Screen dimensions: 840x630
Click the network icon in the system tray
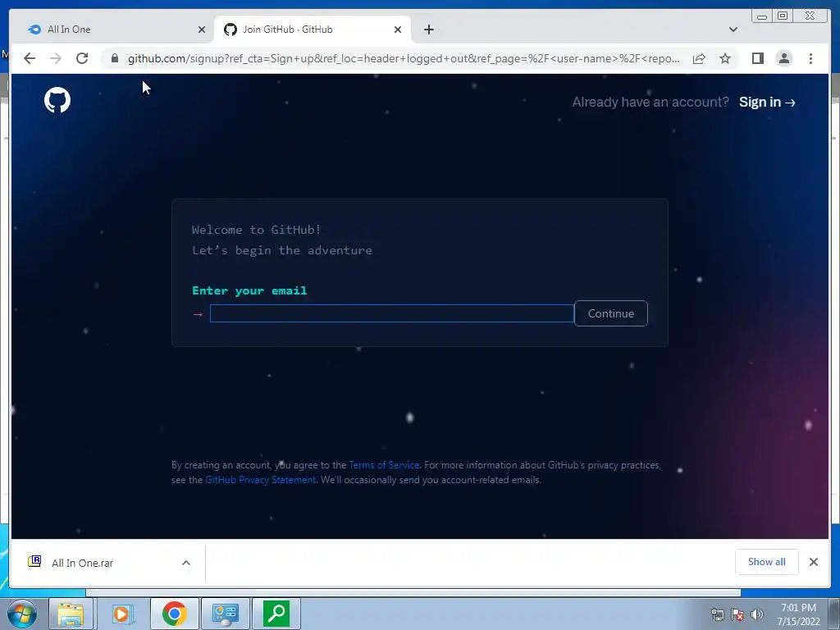(717, 614)
